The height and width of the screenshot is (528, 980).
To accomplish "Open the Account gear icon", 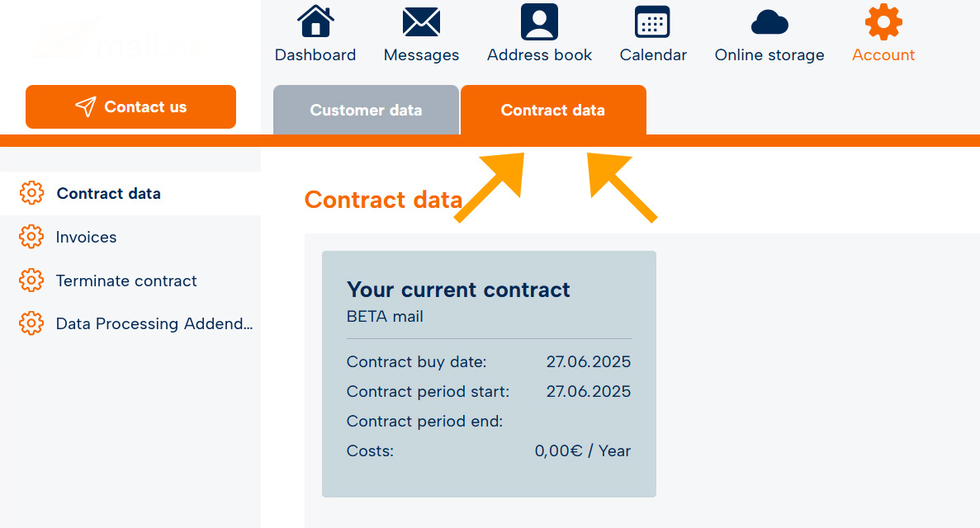I will 883,22.
